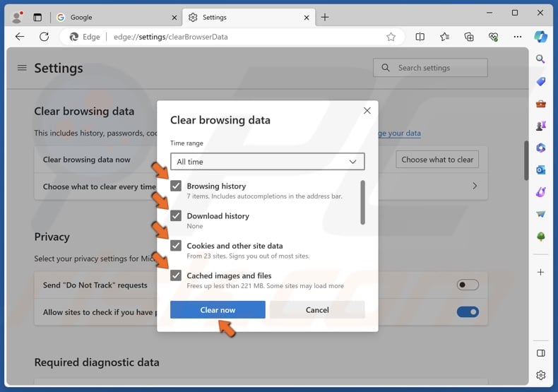Close the Settings tab
The height and width of the screenshot is (392, 558).
point(307,18)
